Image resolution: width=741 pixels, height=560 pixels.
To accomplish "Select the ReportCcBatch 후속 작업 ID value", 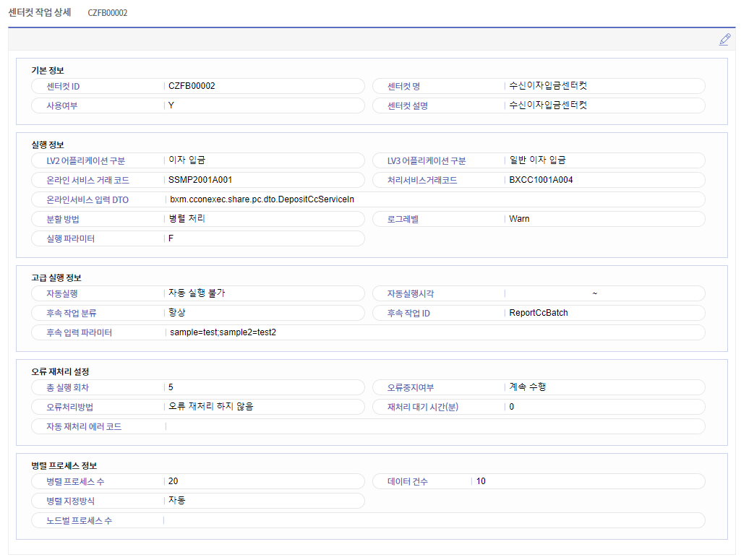I will (x=539, y=313).
